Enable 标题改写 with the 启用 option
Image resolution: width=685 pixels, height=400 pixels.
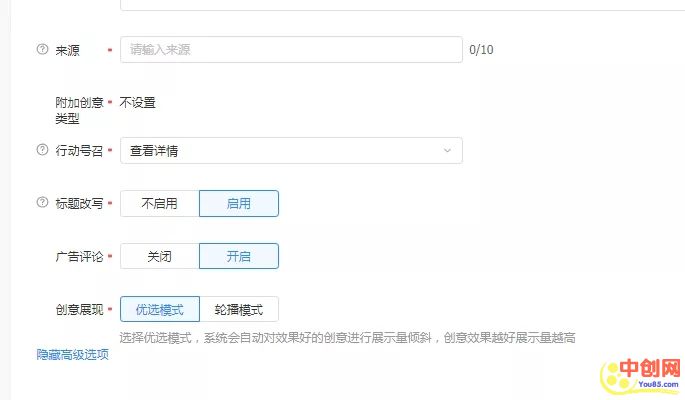[239, 203]
